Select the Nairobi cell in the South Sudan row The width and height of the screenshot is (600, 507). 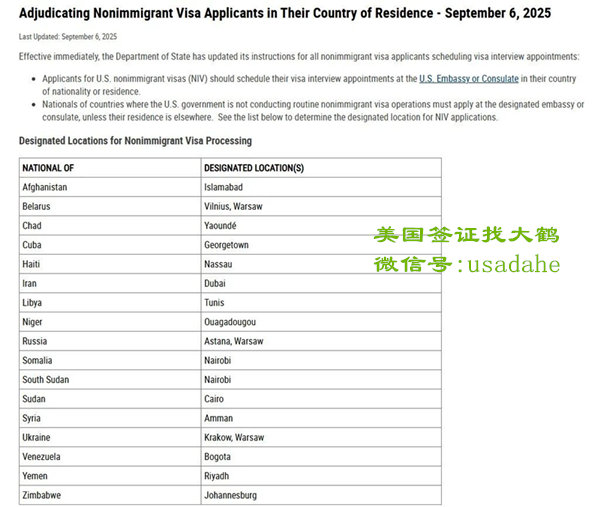click(321, 380)
